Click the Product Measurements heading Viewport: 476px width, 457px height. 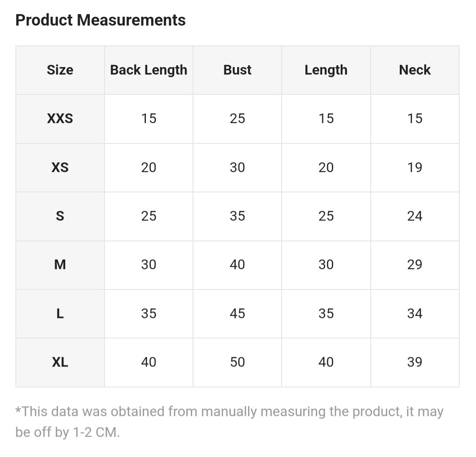[100, 20]
